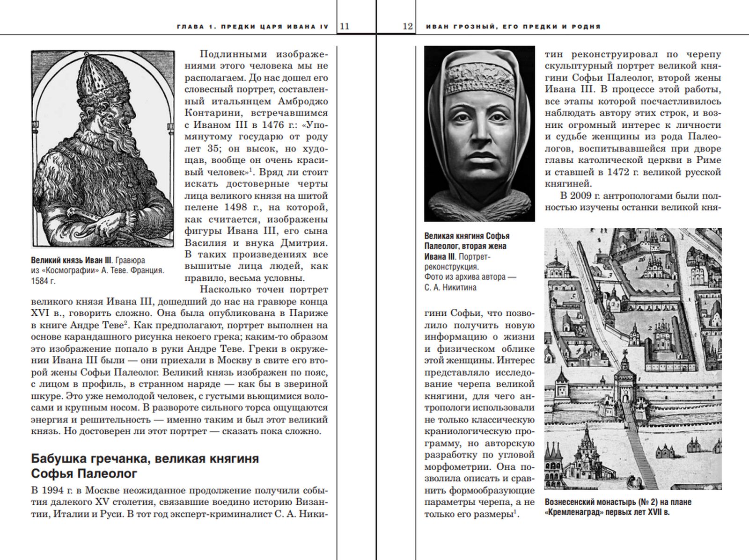
Task: Open footnote 1 after "его размеры"
Action: 515,512
